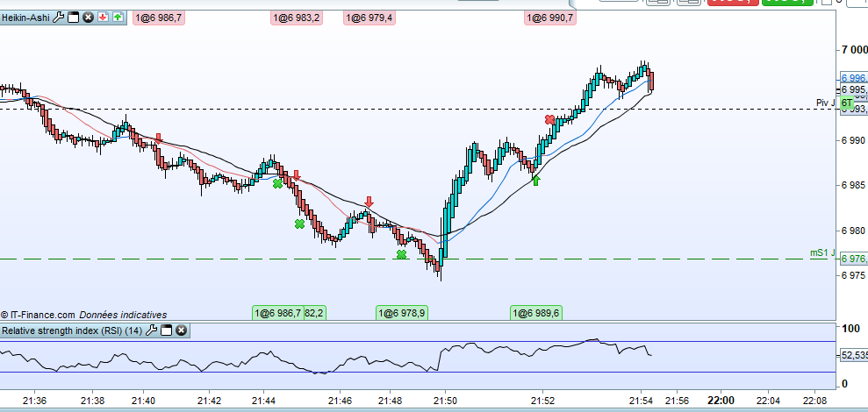Click the red sell arrow near 21:45
868x412 pixels.
point(296,174)
